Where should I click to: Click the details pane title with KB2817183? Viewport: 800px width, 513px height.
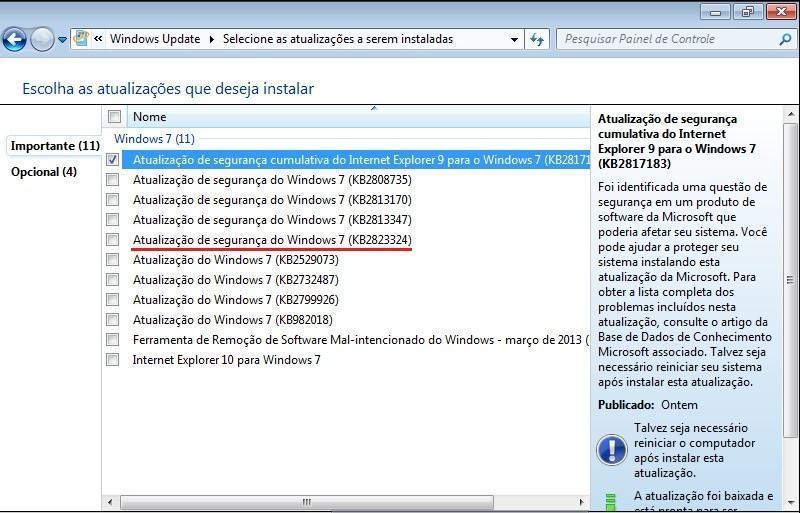click(x=677, y=141)
